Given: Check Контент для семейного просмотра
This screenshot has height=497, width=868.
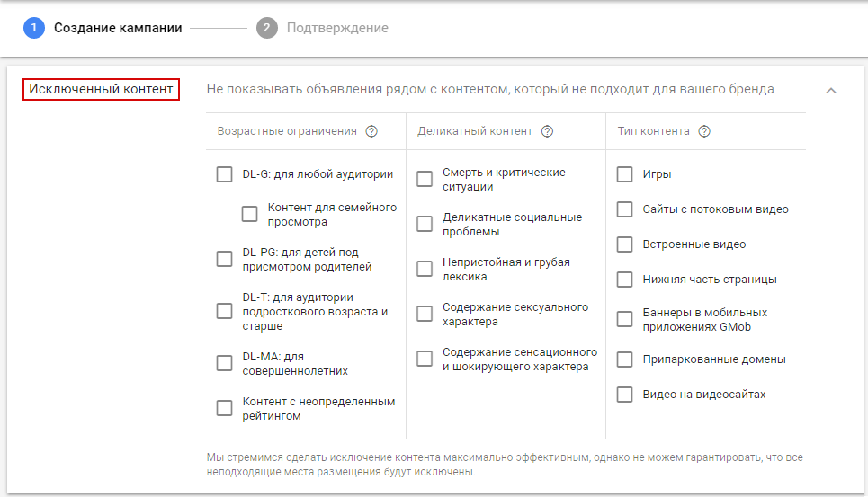Looking at the screenshot, I should 250,214.
